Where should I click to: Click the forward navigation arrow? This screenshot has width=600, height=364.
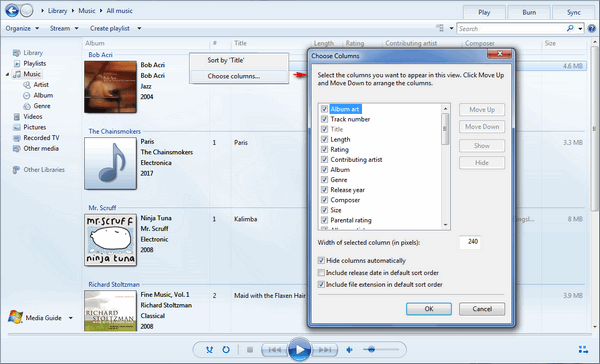[x=26, y=10]
